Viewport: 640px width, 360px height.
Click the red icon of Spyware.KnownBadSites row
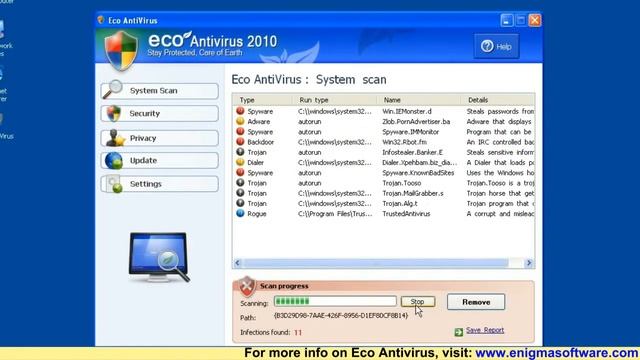pyautogui.click(x=240, y=172)
